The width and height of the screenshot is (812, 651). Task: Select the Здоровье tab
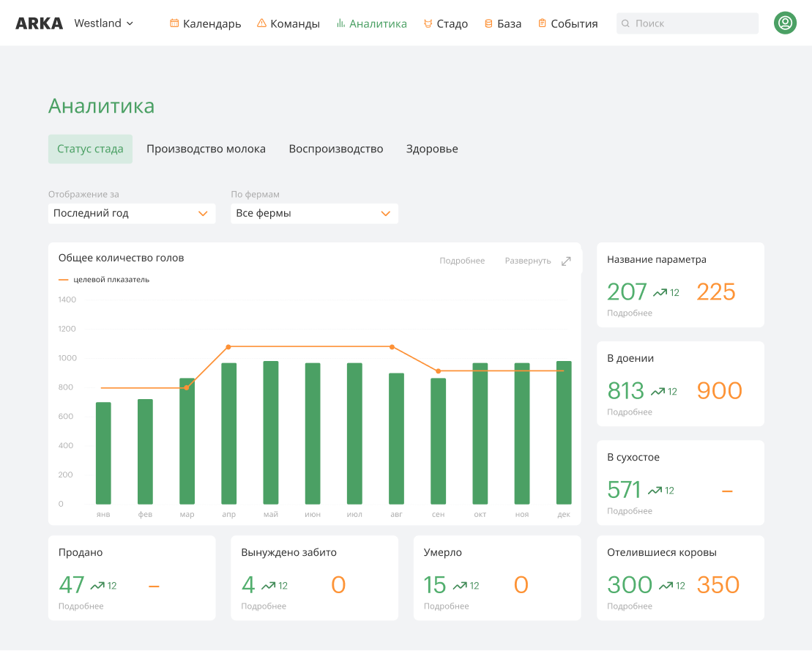tap(432, 149)
